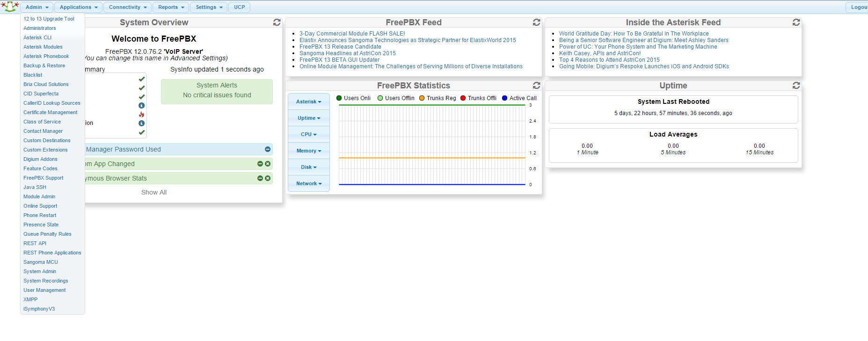Expand the Memory statistics dropdown
This screenshot has height=341, width=868.
309,151
